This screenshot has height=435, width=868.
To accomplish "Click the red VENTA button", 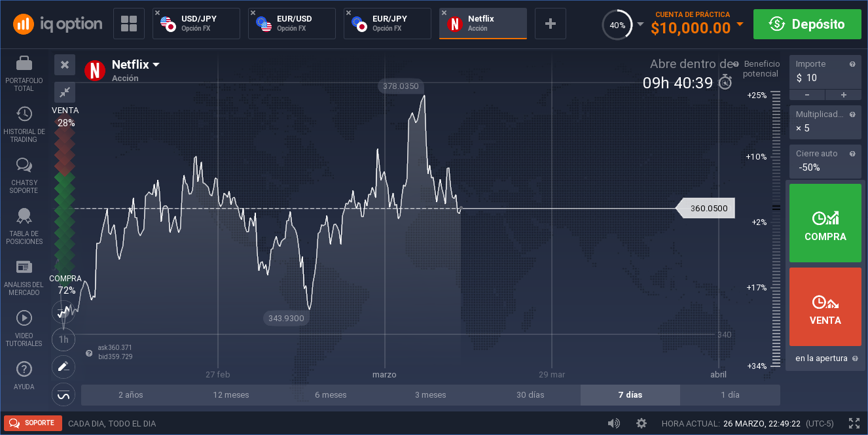I will 825,307.
